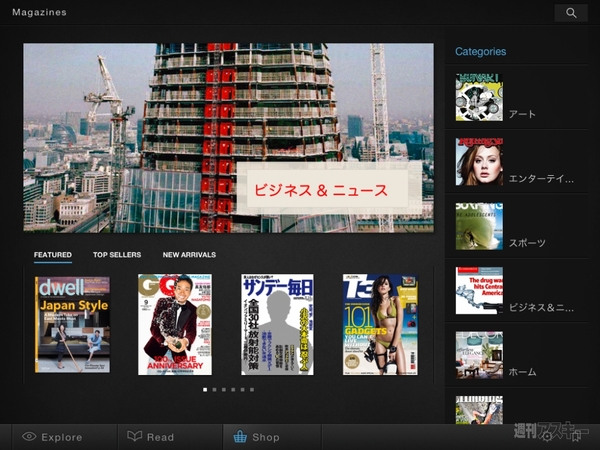Go to the fourth carousel page dot

233,390
